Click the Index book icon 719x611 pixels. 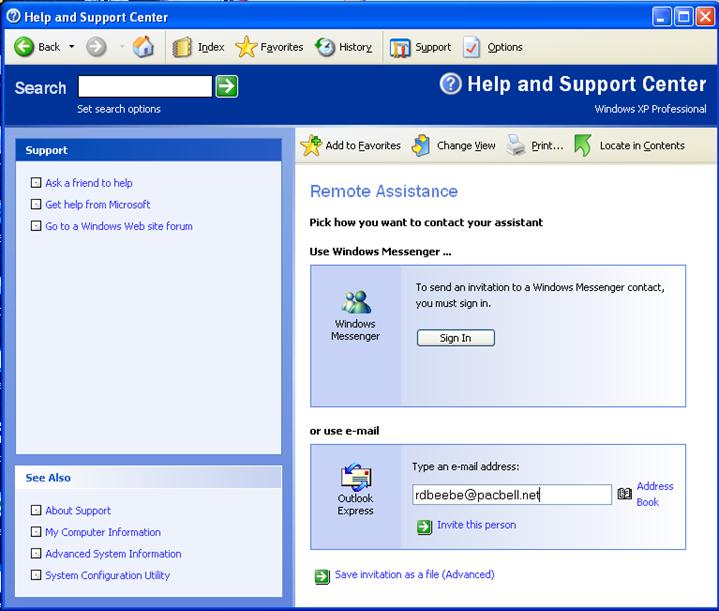[182, 47]
